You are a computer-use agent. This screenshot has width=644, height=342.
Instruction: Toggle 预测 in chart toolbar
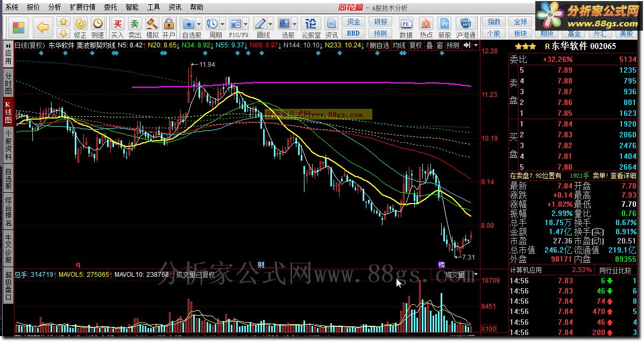453,45
